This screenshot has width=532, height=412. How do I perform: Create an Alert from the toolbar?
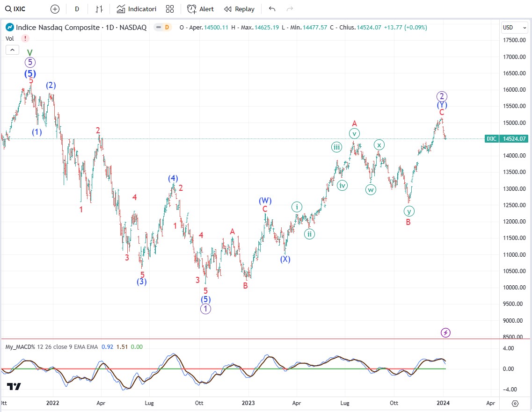pos(201,9)
